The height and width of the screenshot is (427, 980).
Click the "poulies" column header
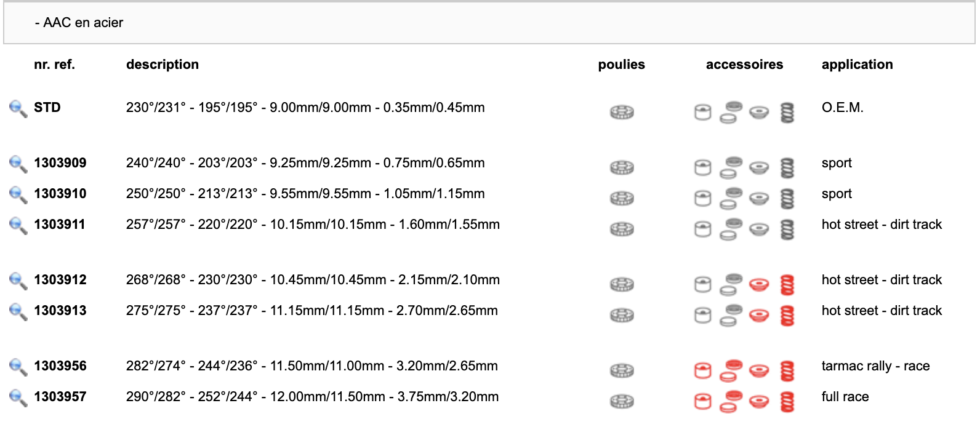pos(621,65)
